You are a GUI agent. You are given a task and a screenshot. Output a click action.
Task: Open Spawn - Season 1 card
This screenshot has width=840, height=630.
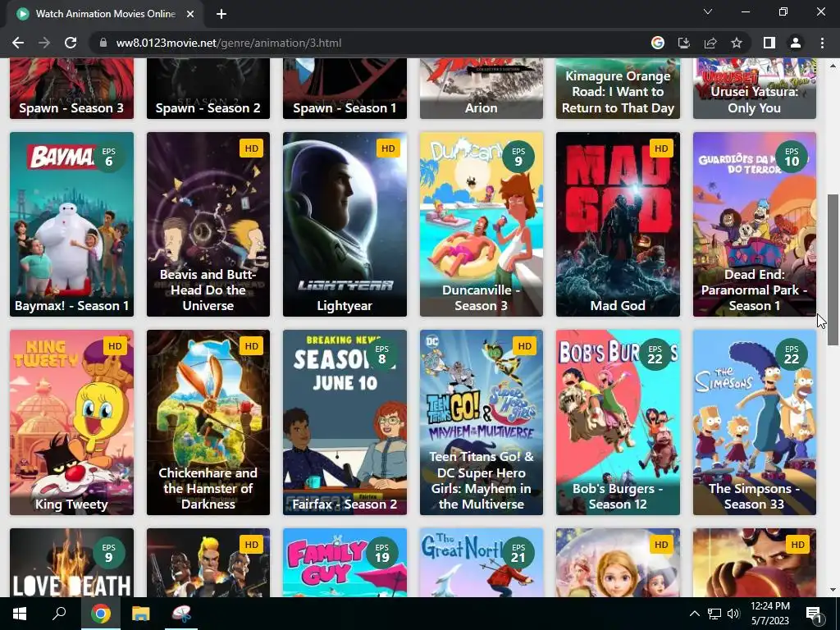point(345,89)
